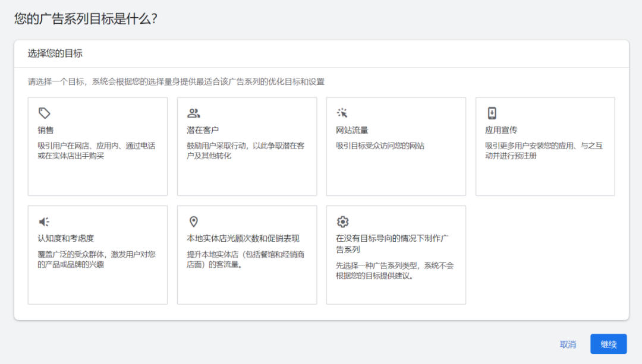Click description 吸引用户在网店、应用内、通过电话
Viewport: 642px width, 364px height.
coord(97,150)
